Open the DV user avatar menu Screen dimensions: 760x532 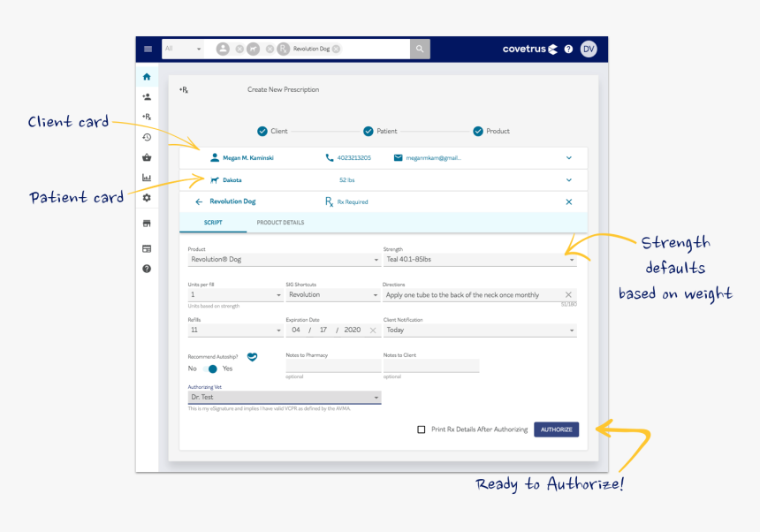589,49
